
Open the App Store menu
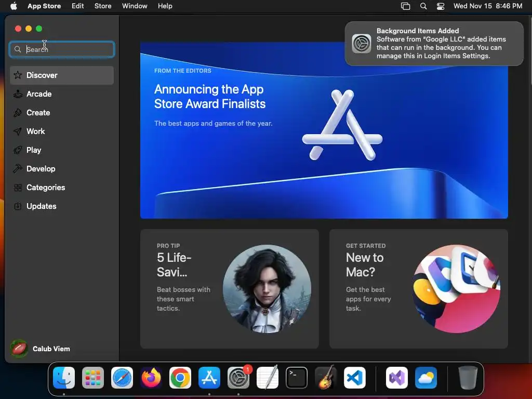(44, 6)
